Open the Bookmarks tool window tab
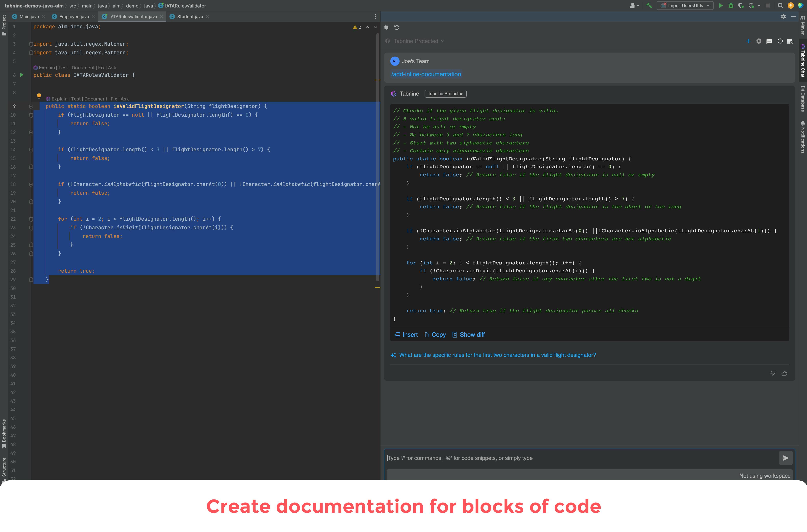The image size is (807, 532). point(4,434)
